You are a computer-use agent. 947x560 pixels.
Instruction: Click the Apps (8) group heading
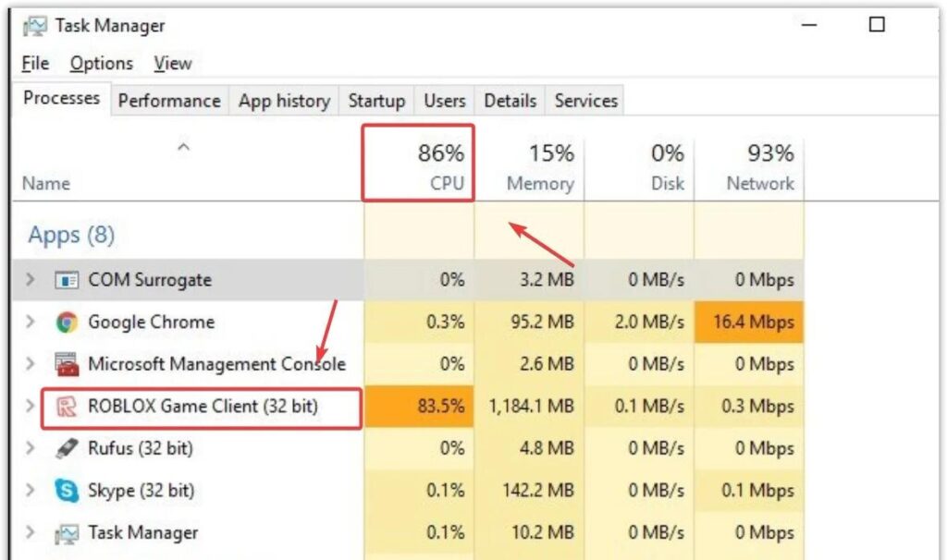[71, 235]
